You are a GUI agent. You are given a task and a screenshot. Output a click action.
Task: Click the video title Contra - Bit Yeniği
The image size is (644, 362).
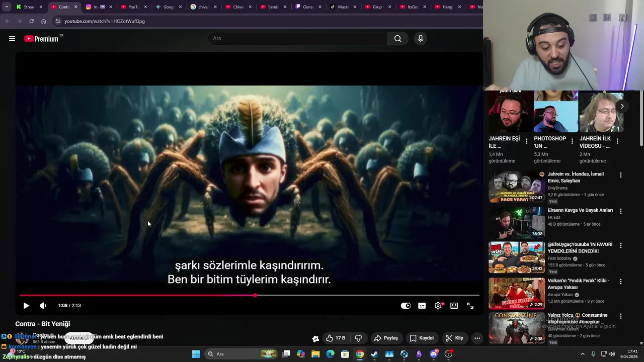coord(43,324)
